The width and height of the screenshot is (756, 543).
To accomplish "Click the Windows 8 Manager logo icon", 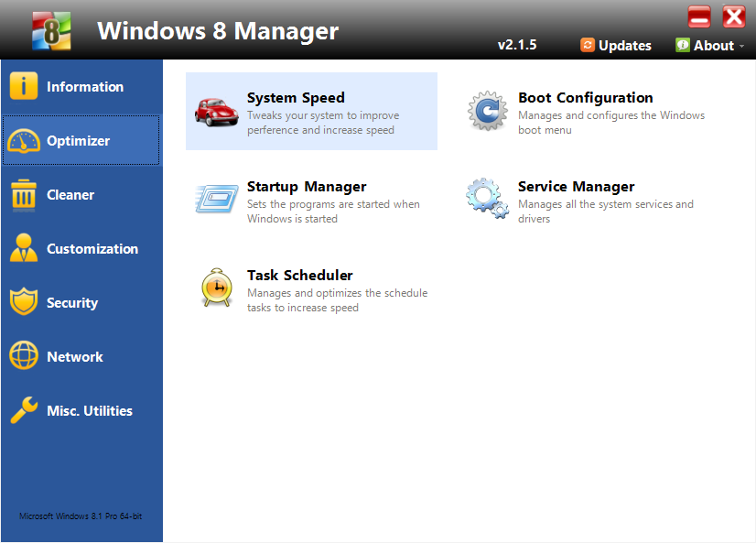I will (x=51, y=30).
